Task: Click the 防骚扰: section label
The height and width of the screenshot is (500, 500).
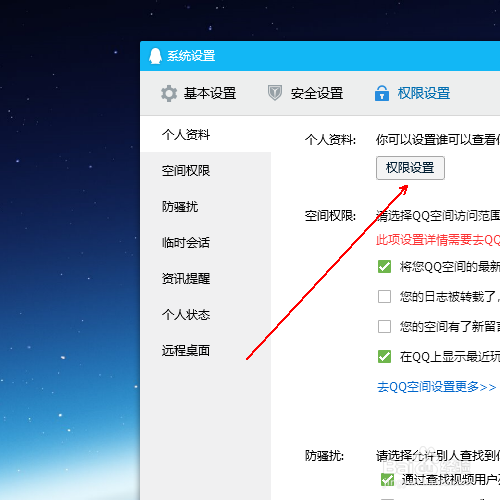Action: pyautogui.click(x=324, y=456)
